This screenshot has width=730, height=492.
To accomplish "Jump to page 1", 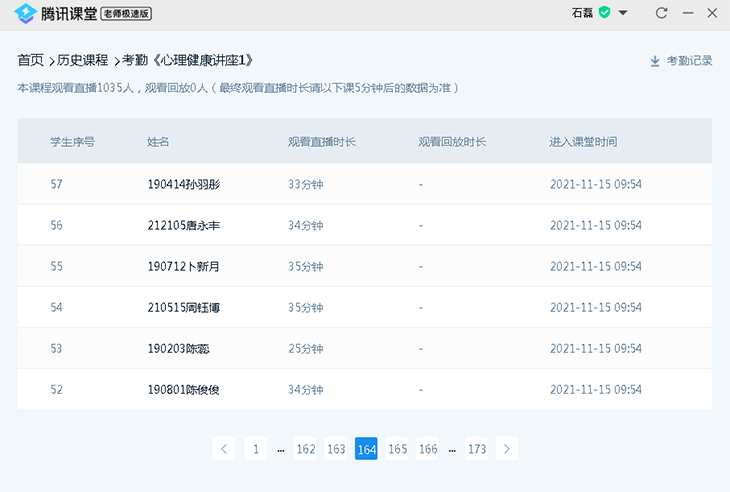I will pyautogui.click(x=256, y=449).
